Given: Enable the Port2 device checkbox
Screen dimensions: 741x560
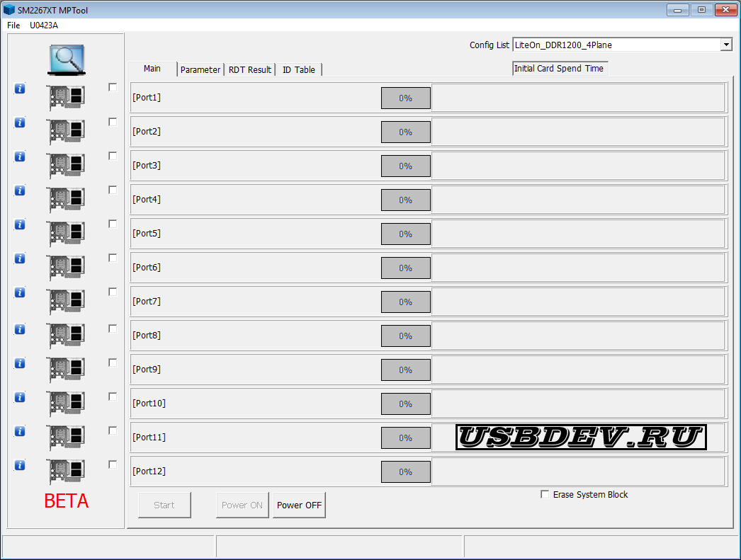Looking at the screenshot, I should [113, 122].
